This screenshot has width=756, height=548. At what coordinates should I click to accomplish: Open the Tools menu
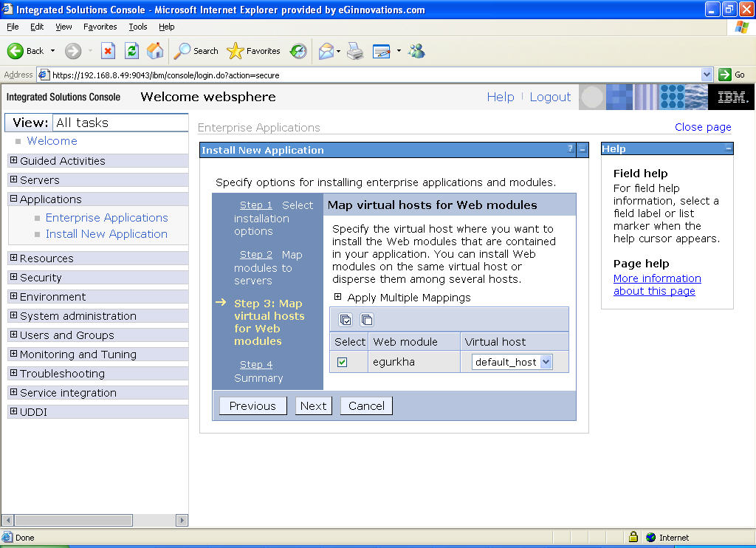pyautogui.click(x=137, y=27)
